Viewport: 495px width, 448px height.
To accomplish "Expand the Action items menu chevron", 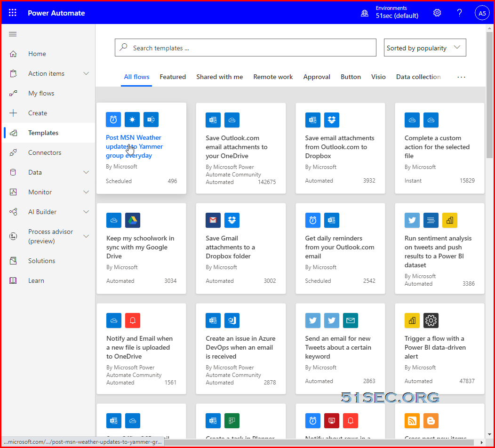I will (86, 73).
